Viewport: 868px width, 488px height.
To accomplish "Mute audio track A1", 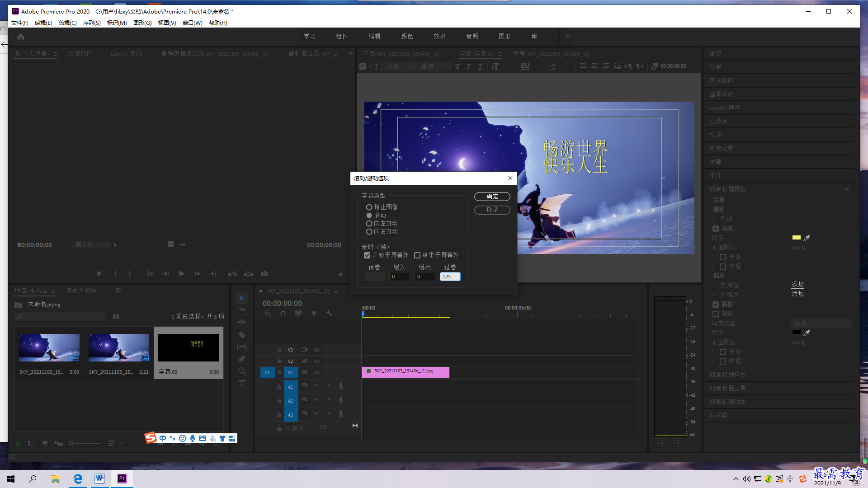I will (316, 386).
